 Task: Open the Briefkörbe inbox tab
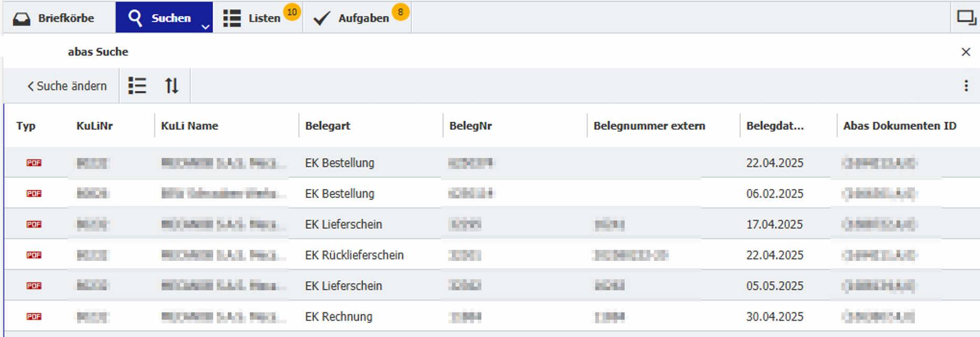tap(54, 18)
